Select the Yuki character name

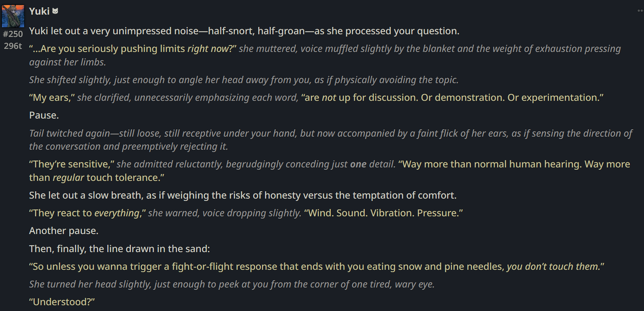pos(39,11)
